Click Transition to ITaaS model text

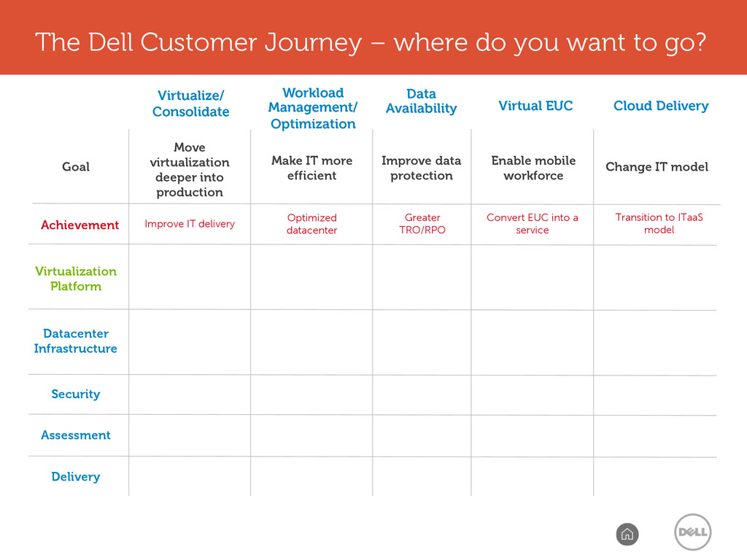point(659,223)
